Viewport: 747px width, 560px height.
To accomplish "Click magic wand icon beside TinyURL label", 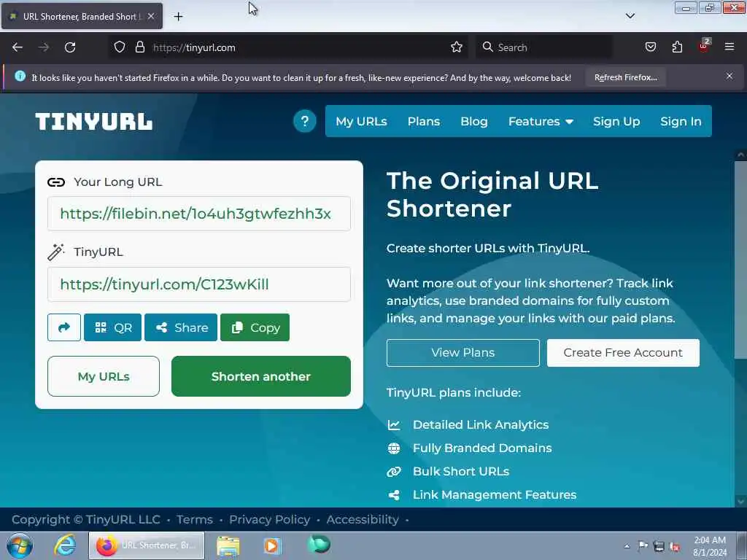I will pos(55,252).
